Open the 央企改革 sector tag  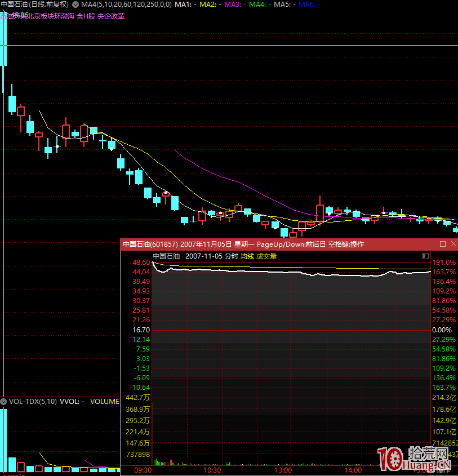coord(112,16)
